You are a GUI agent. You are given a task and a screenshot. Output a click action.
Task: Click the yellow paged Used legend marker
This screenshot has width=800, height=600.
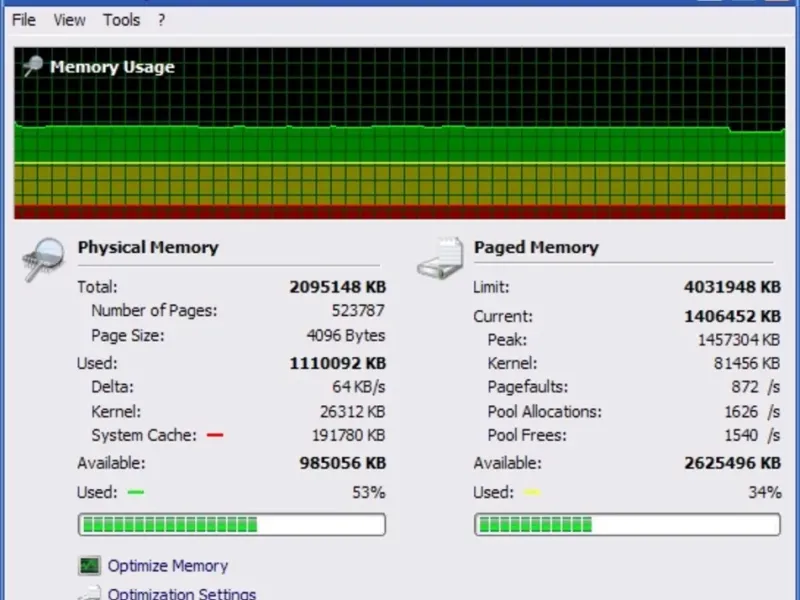[532, 492]
